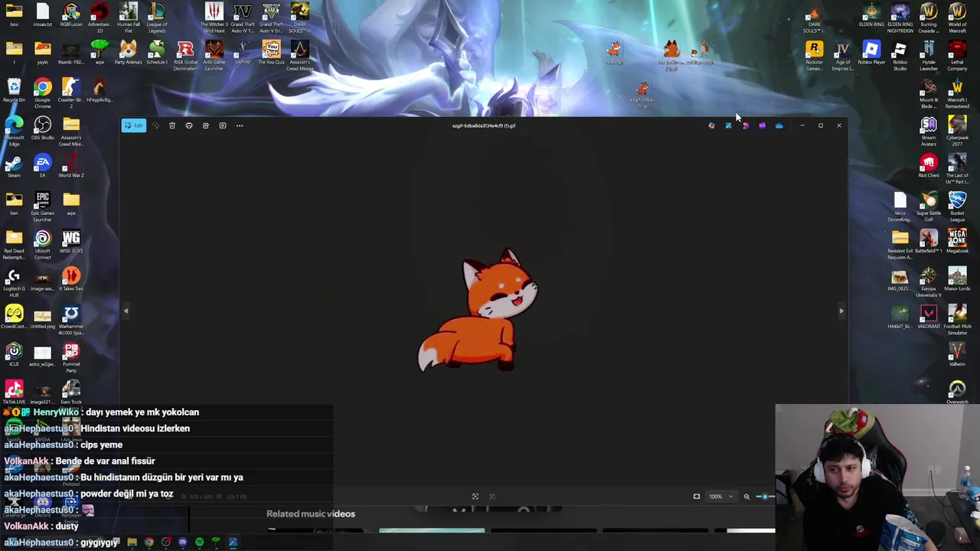Select the Rocket League desktop icon
The height and width of the screenshot is (551, 980).
pos(957,207)
